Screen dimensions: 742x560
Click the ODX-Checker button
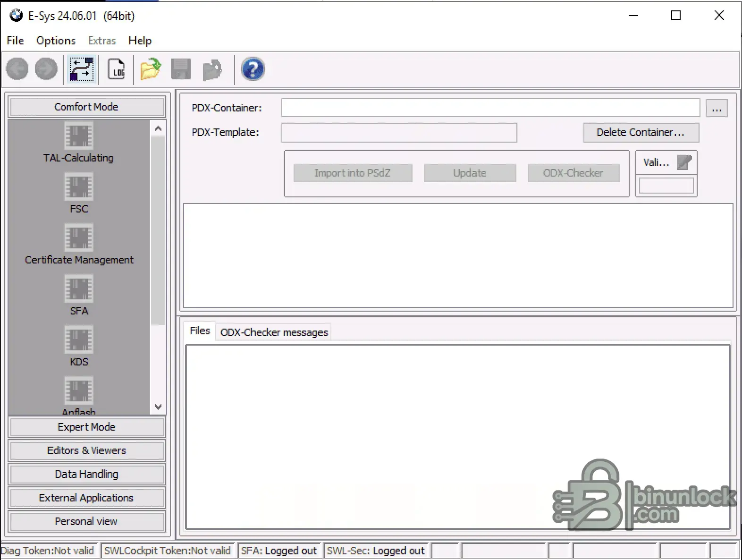tap(573, 173)
